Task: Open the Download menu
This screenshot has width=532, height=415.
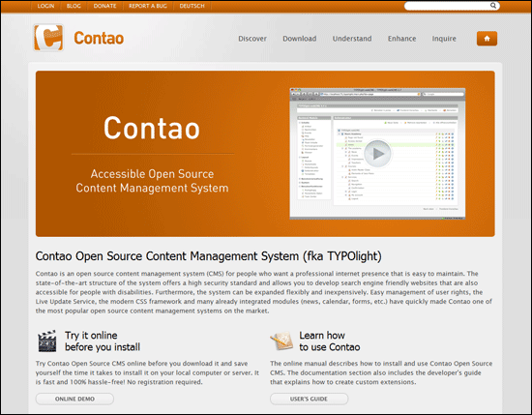Action: point(300,39)
